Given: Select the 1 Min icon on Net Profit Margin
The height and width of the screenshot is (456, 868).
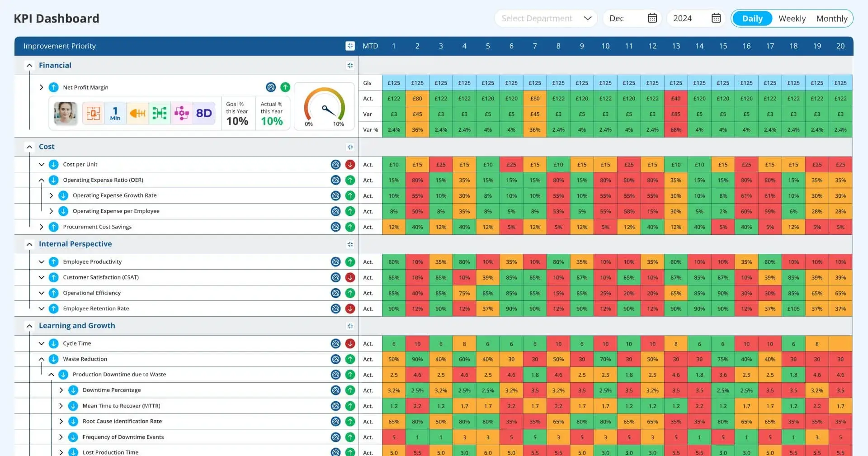Looking at the screenshot, I should pyautogui.click(x=115, y=113).
